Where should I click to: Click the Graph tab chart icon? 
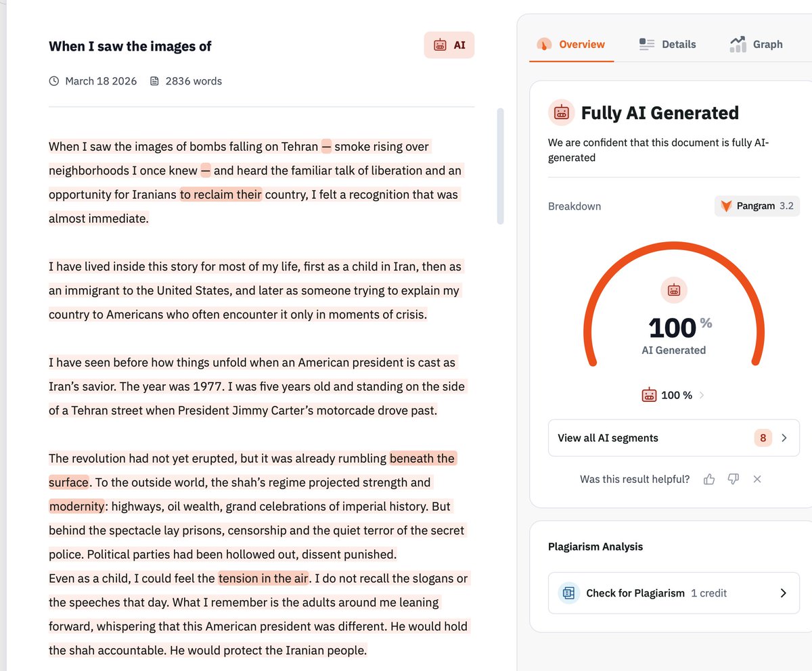pyautogui.click(x=738, y=45)
